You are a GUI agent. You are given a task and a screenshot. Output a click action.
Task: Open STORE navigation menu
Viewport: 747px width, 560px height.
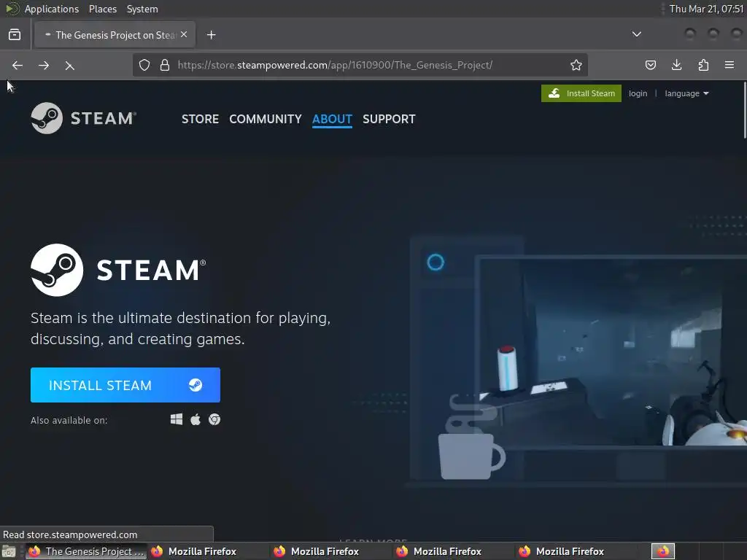pos(200,119)
